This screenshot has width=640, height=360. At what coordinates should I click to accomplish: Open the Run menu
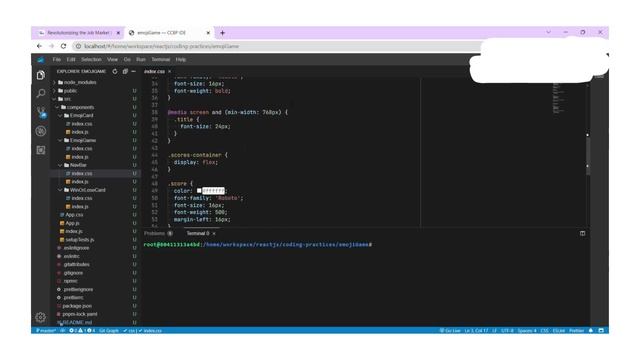click(x=141, y=60)
